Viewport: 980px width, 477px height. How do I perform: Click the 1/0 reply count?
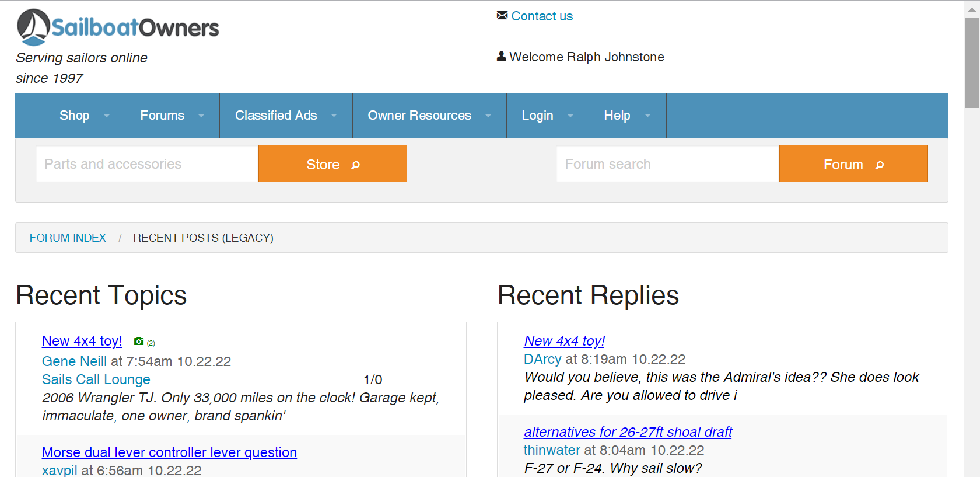pyautogui.click(x=373, y=379)
